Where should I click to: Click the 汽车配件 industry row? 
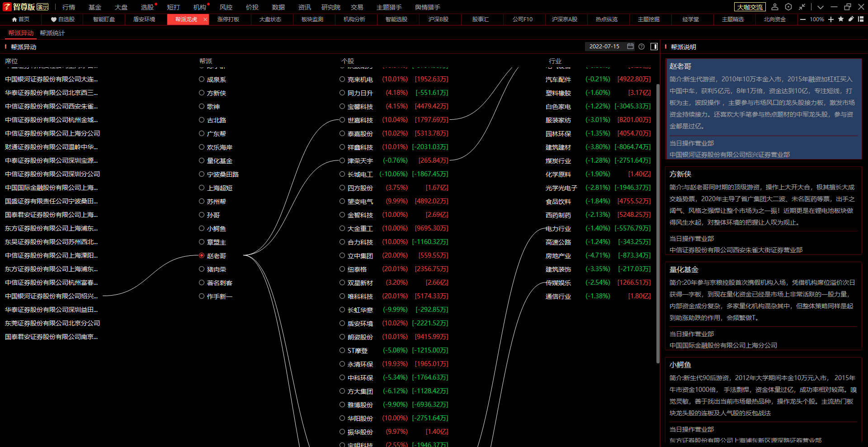coord(598,79)
